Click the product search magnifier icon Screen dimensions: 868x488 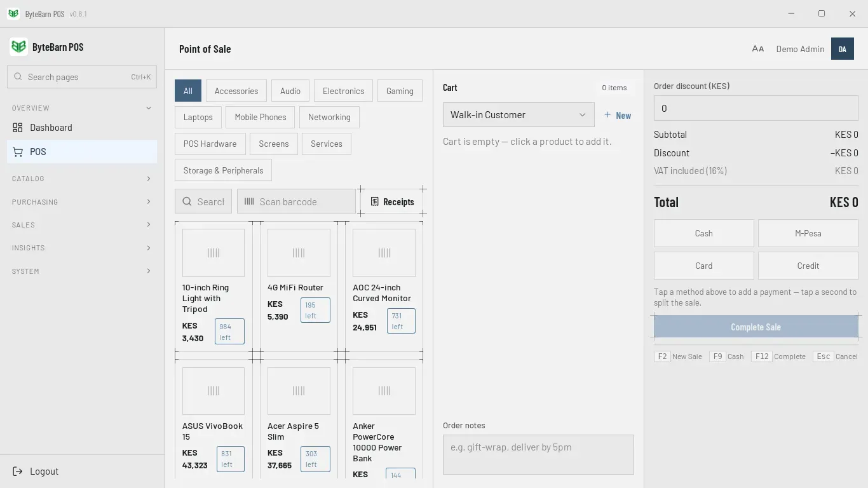pyautogui.click(x=187, y=201)
